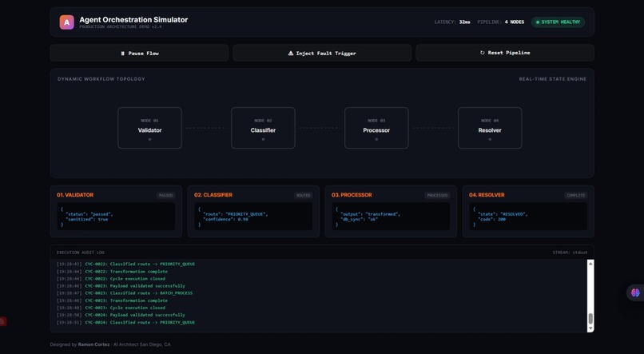Click the Validator JSON output block
Viewport: 644px width, 354px height.
116,217
